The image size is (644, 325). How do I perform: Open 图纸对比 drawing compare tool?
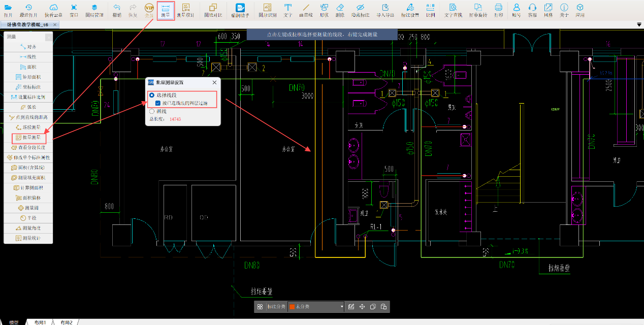pos(213,10)
